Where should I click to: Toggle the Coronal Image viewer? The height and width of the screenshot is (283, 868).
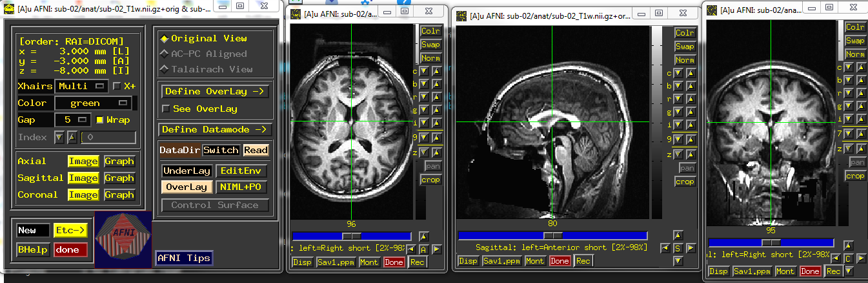coord(83,194)
